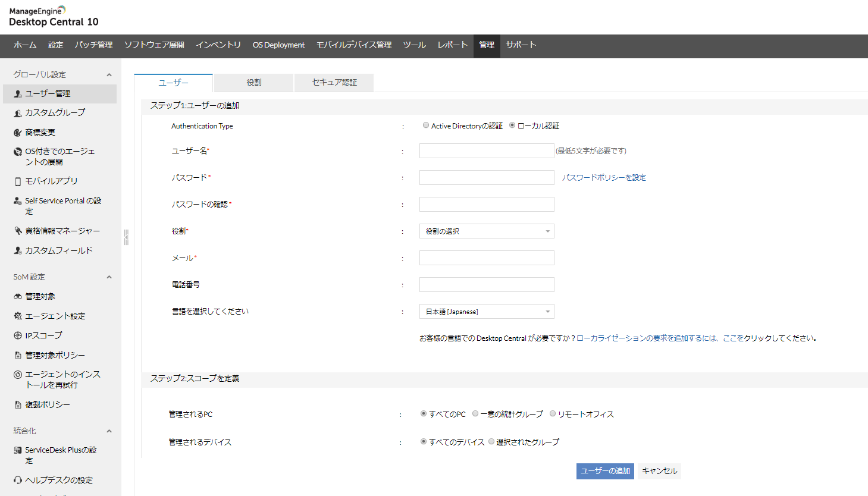Click the カスタムグループ icon in sidebar
Screen dimensions: 868x496
point(18,113)
